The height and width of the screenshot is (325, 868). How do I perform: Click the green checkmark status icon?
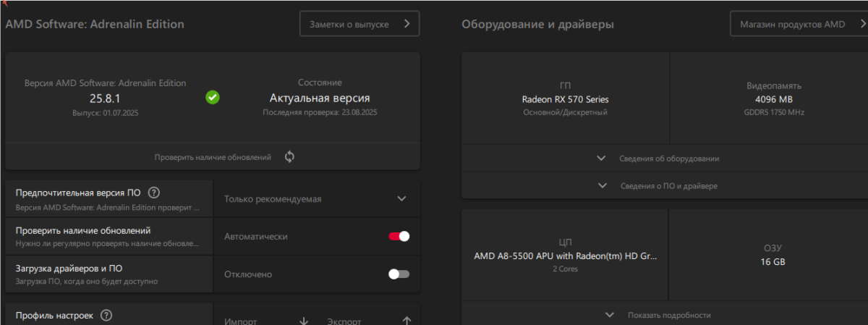[213, 97]
